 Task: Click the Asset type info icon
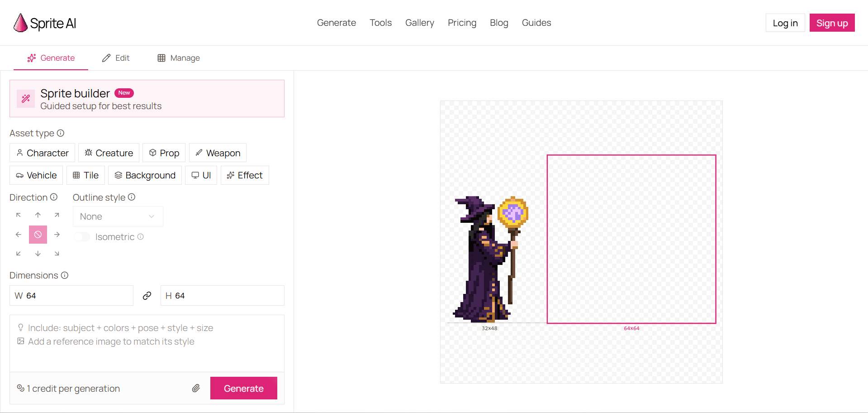(61, 133)
